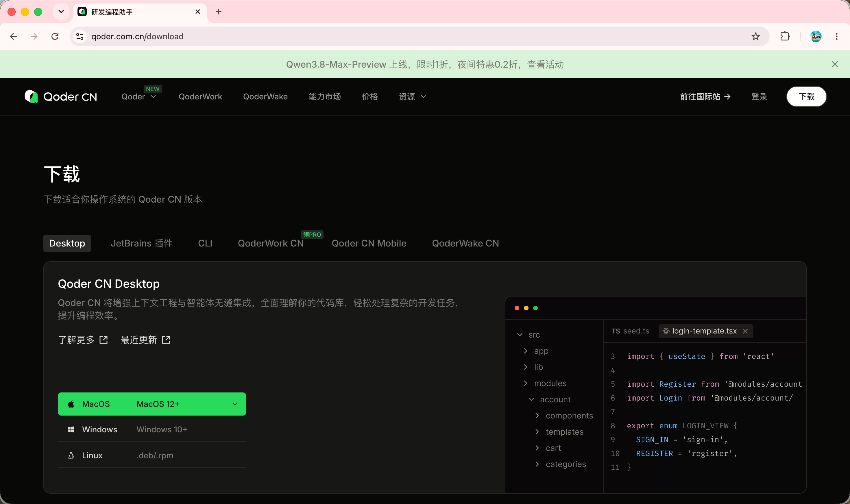The image size is (850, 504).
Task: Close the login-template.tsx editor tab
Action: [745, 331]
